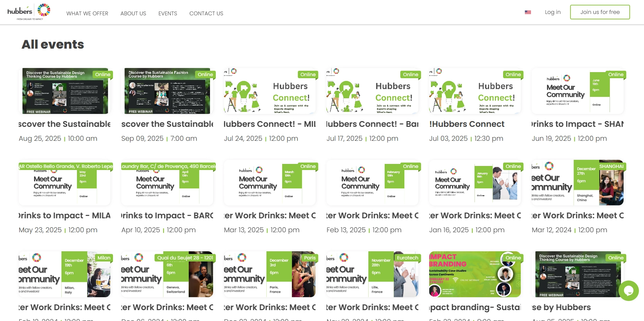The width and height of the screenshot is (644, 321).
Task: Click the Sustainable event title above Aug 25, 2025
Action: (x=65, y=124)
